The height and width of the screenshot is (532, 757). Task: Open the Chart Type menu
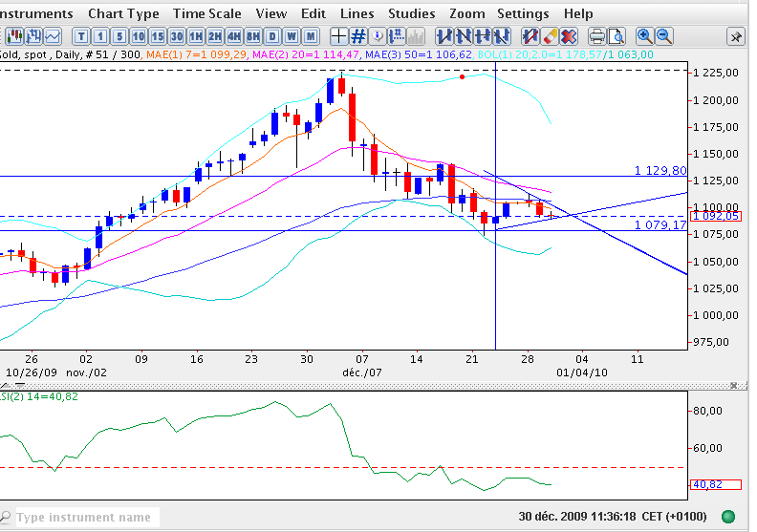(123, 13)
